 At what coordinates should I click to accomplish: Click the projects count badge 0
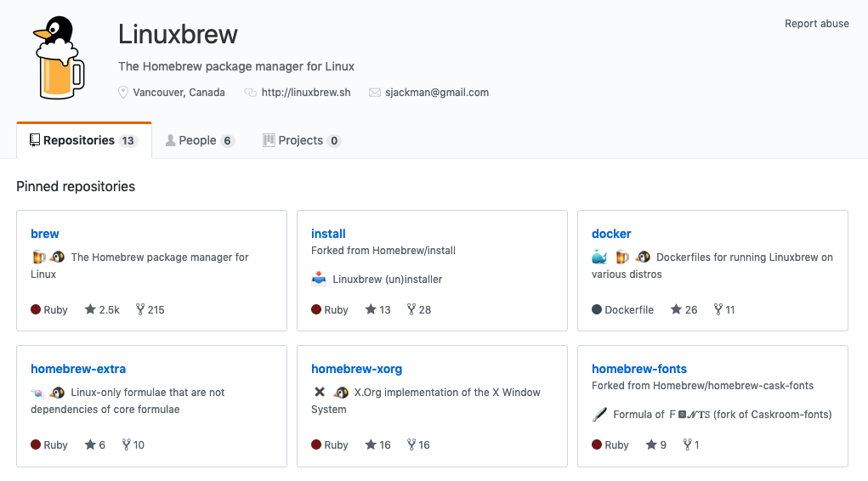(x=334, y=140)
